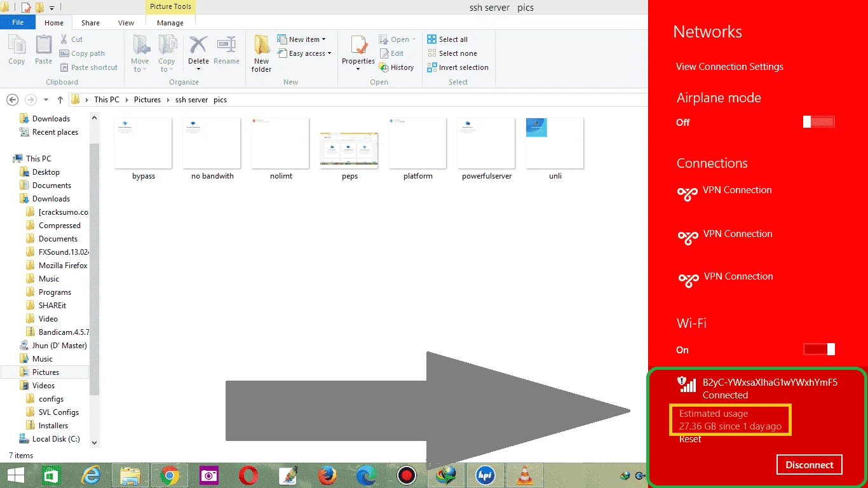Click the Windows Start button

15,475
